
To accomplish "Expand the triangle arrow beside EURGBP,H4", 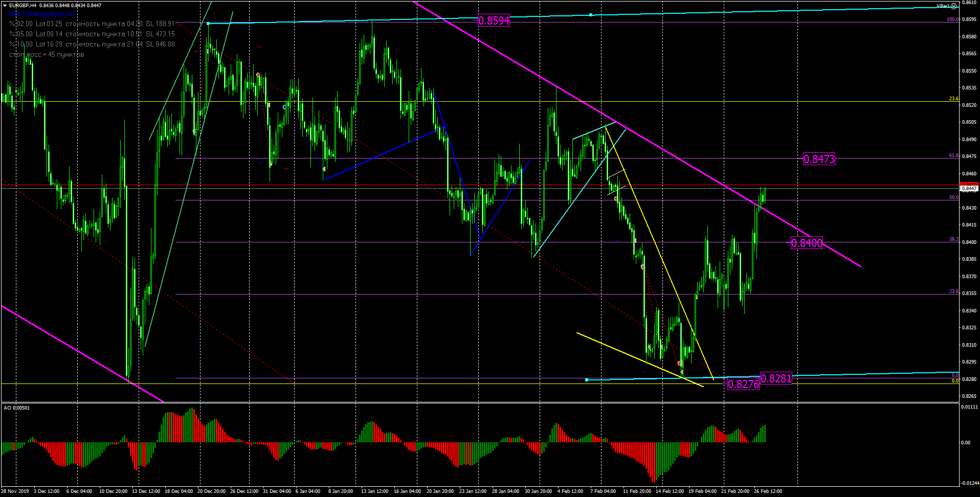I will pos(5,6).
